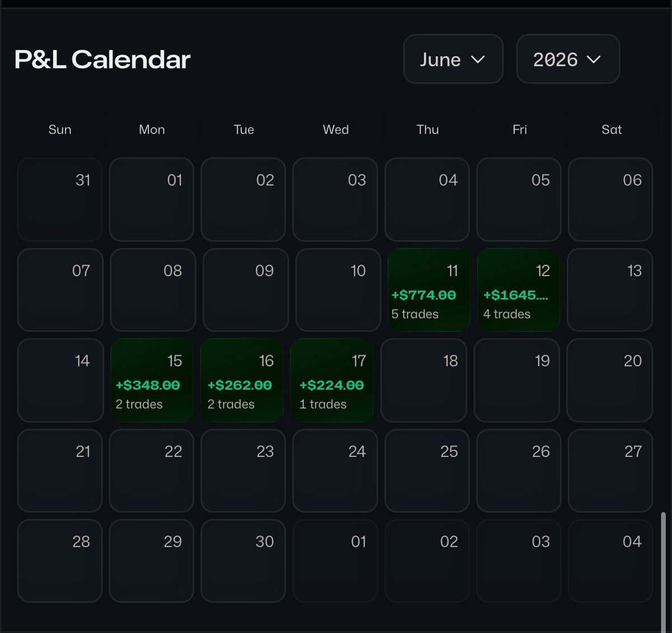Image resolution: width=672 pixels, height=633 pixels.
Task: Select the day 23 calendar cell
Action: 243,471
